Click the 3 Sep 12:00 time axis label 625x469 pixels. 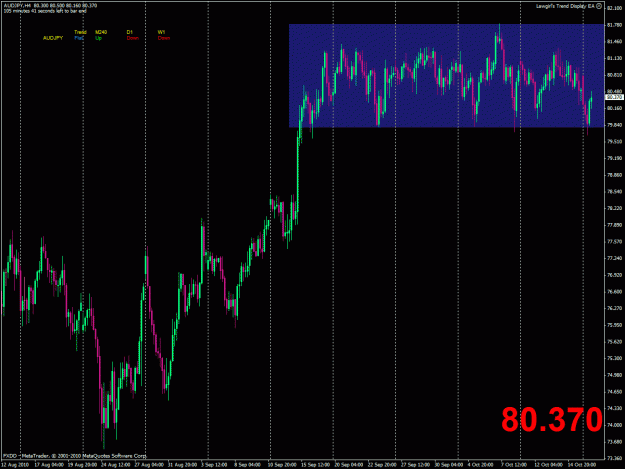coord(214,465)
